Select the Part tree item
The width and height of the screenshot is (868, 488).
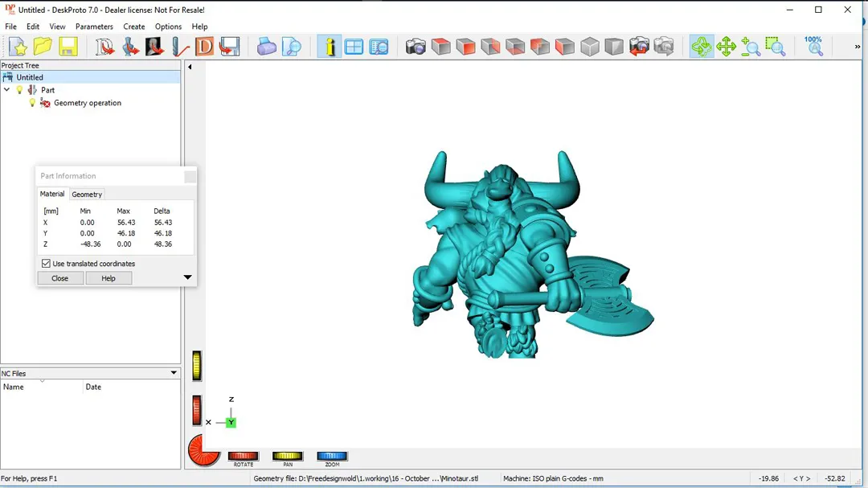[47, 90]
